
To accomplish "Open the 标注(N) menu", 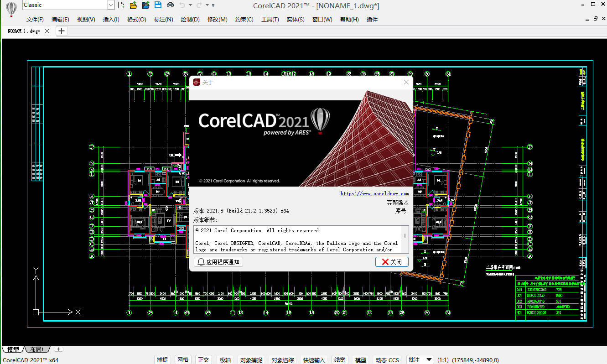I will pyautogui.click(x=163, y=20).
